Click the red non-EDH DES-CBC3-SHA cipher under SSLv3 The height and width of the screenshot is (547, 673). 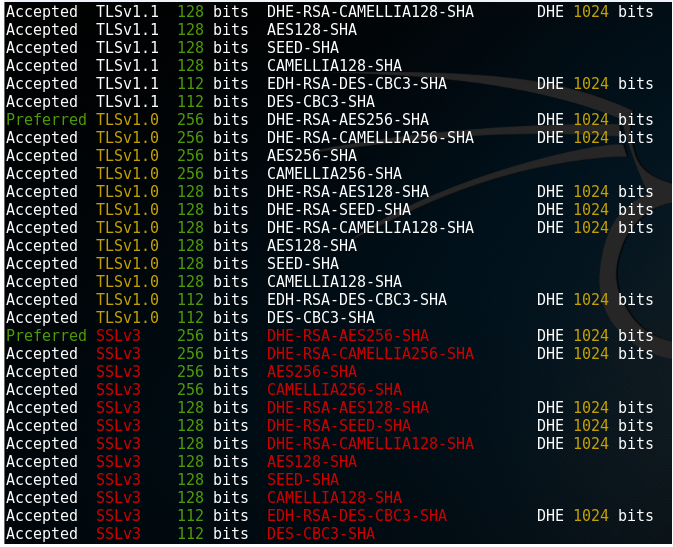321,535
